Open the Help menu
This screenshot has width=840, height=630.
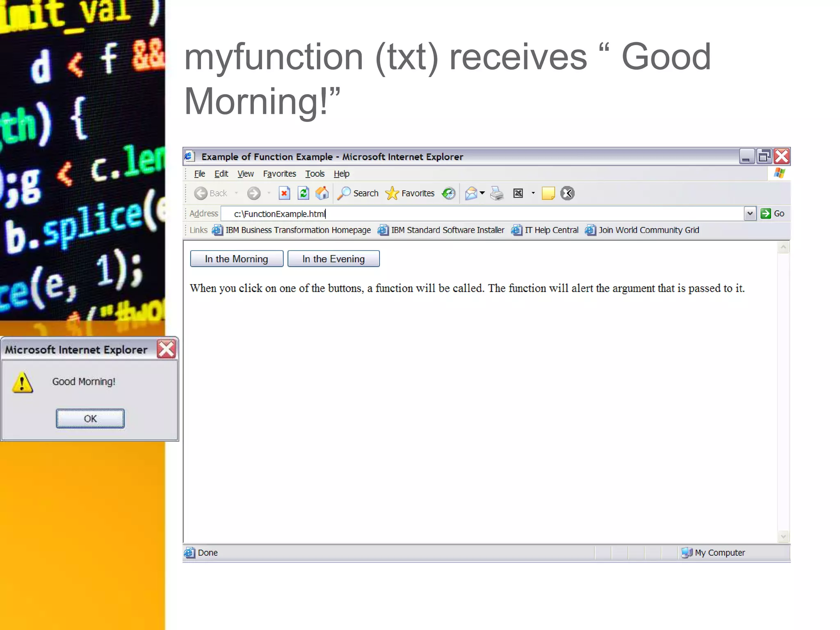(341, 173)
